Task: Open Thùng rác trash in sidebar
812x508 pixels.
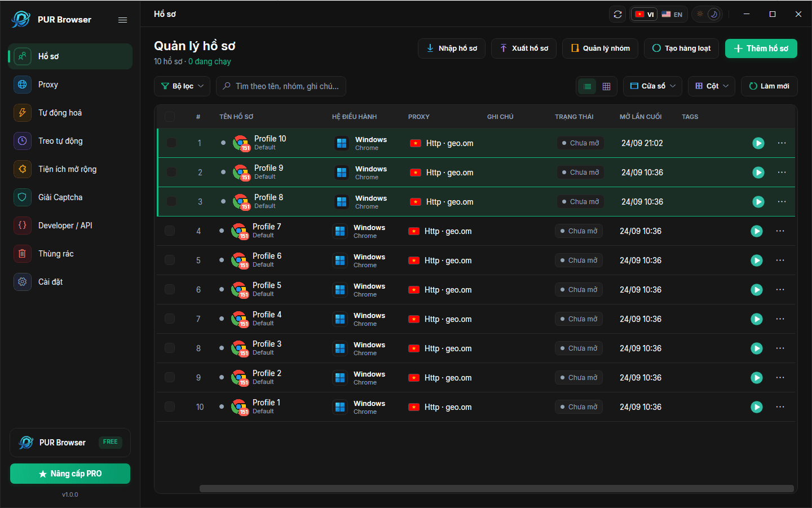Action: (x=70, y=254)
